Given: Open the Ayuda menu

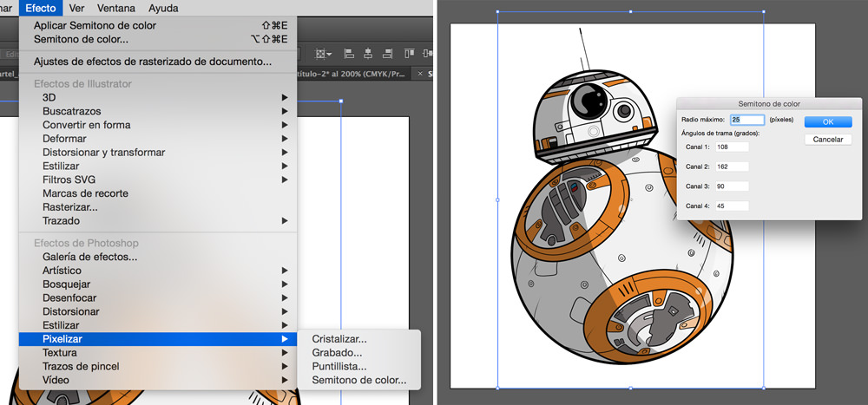Looking at the screenshot, I should tap(163, 9).
